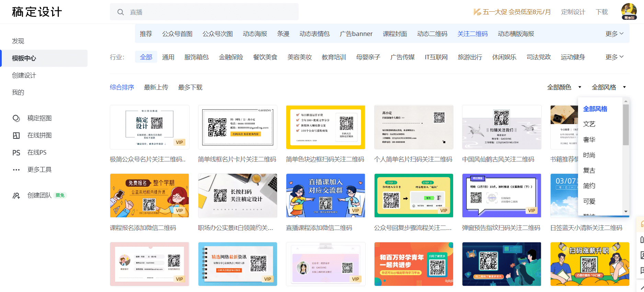Click the VIP promotion icon
Screen dimensions: 644x292
(x=477, y=12)
